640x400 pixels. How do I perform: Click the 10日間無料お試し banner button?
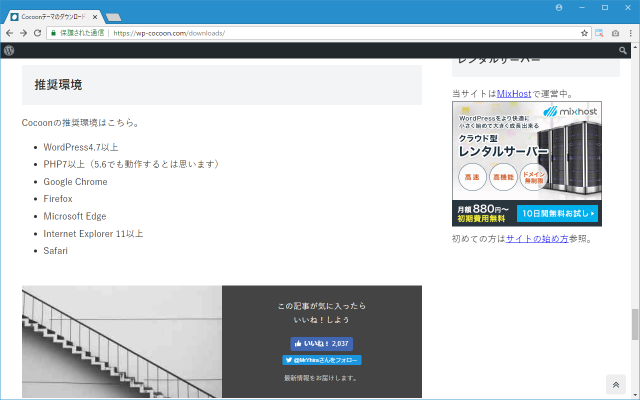(x=557, y=213)
